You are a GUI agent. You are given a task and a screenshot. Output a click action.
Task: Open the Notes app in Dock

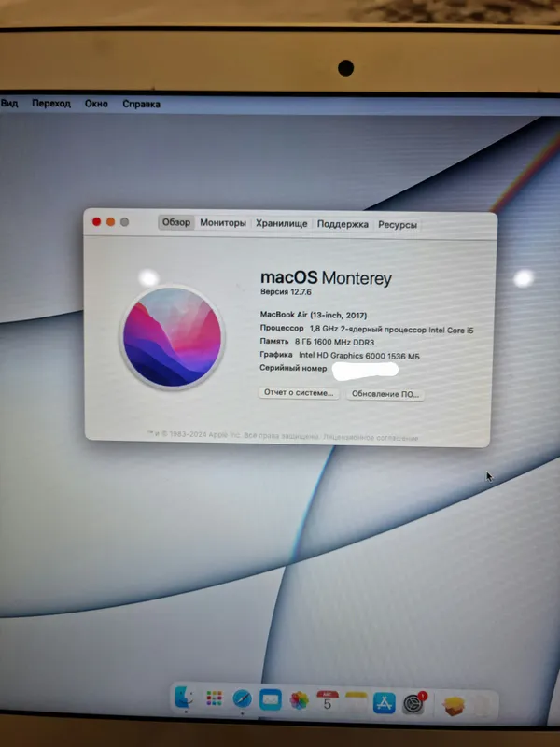point(356,702)
